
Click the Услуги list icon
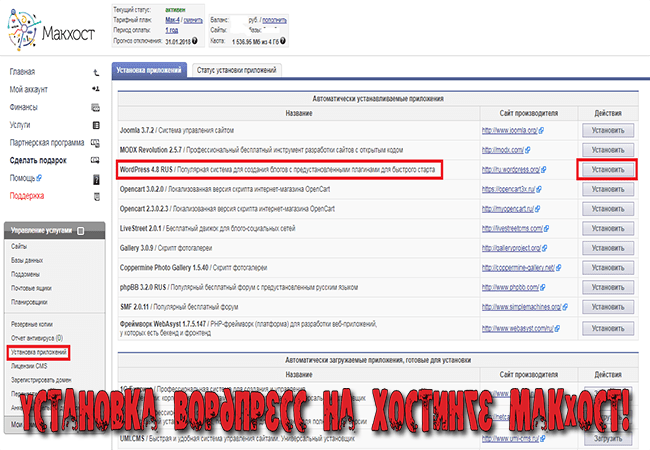pyautogui.click(x=96, y=125)
